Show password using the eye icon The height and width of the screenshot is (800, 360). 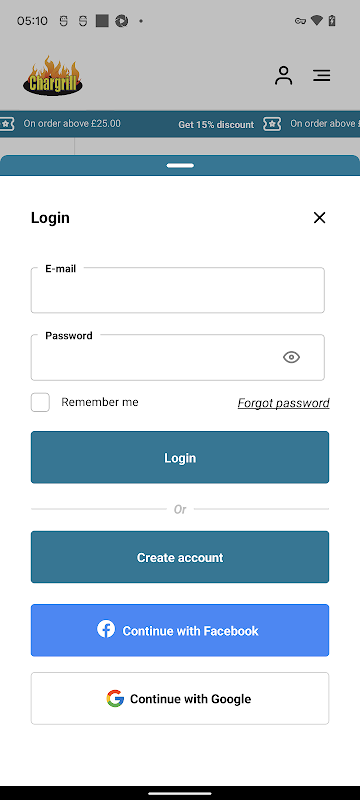click(291, 357)
